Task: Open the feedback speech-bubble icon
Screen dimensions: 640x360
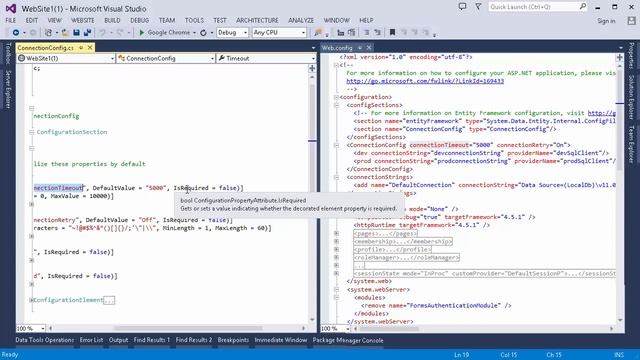Action: (462, 7)
